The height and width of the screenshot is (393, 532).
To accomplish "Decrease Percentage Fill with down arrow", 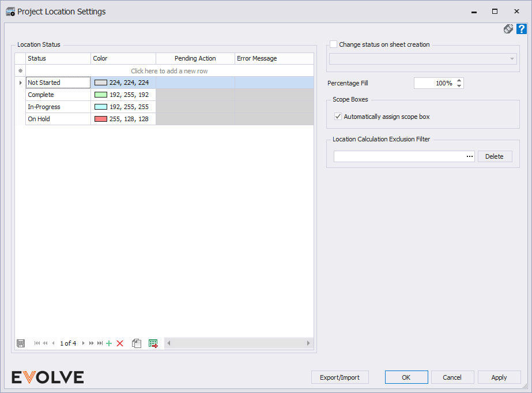I will pyautogui.click(x=459, y=85).
